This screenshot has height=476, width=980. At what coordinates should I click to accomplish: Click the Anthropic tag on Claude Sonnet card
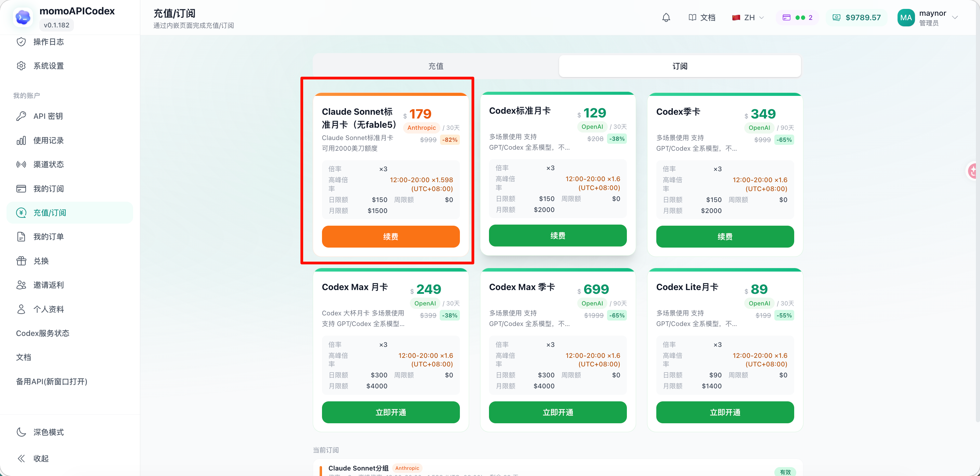tap(422, 128)
